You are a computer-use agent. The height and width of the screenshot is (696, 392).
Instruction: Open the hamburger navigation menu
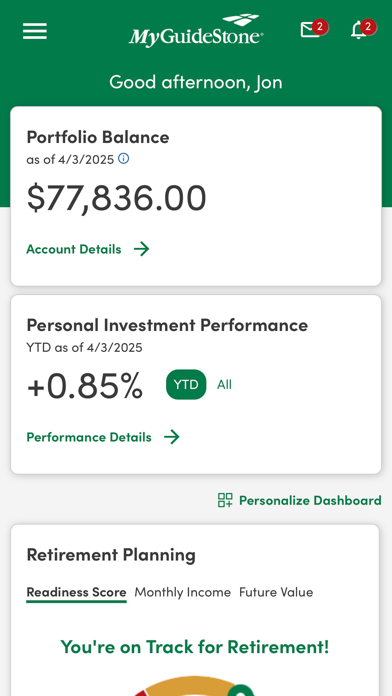tap(35, 31)
